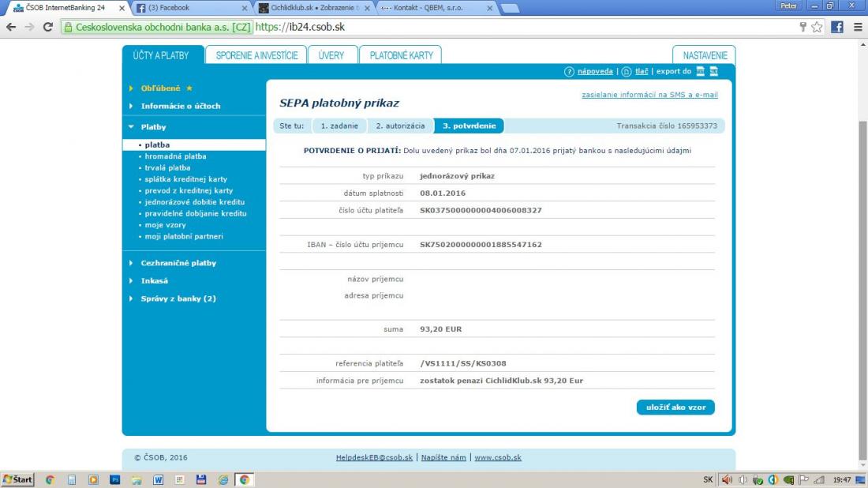This screenshot has height=488, width=868.
Task: Open zasielanie informácií na SMS a e-mail link
Action: pyautogui.click(x=649, y=95)
